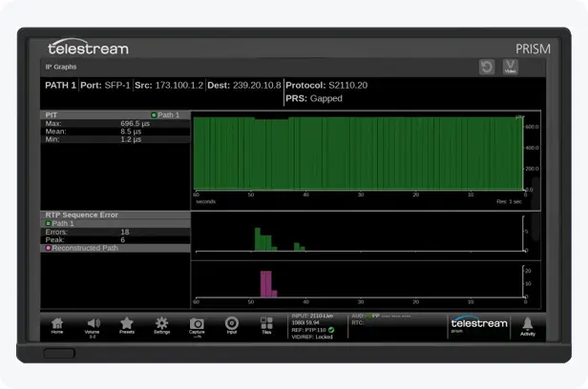The width and height of the screenshot is (588, 389).
Task: Click the 1080i 59.94 format status
Action: pos(305,322)
